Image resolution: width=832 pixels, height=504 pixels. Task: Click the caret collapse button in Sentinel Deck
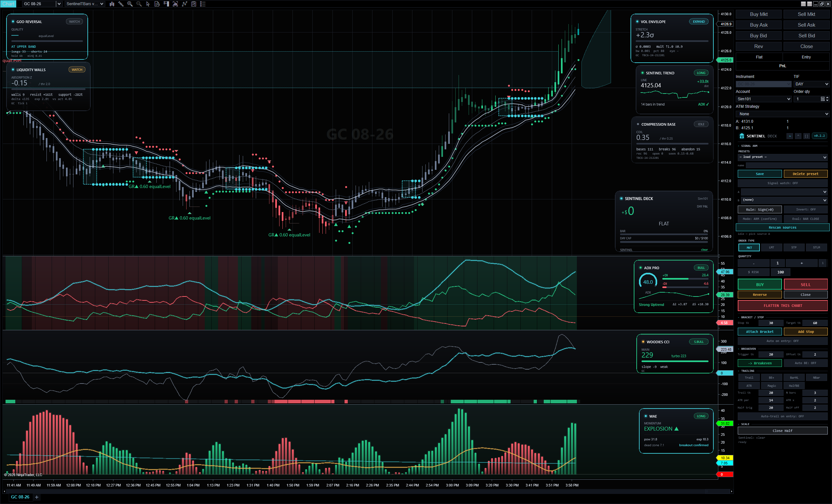pyautogui.click(x=798, y=136)
